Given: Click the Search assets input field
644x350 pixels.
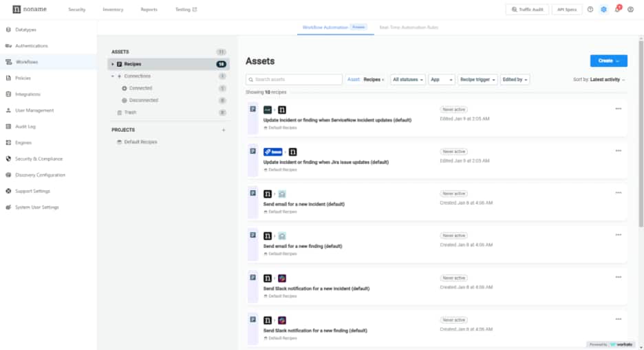Looking at the screenshot, I should coord(294,80).
